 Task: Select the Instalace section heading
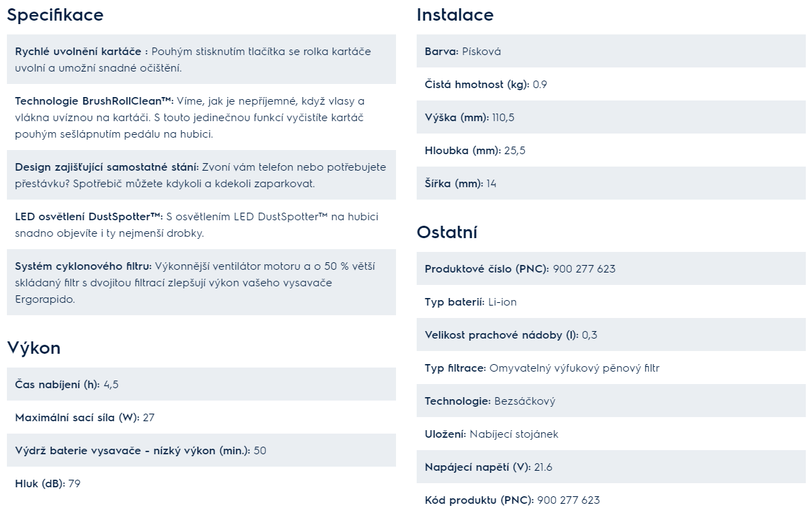point(455,15)
